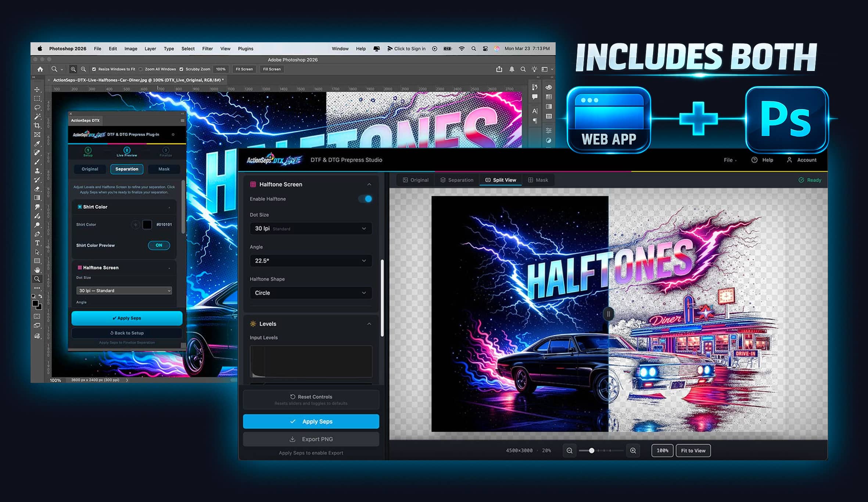The height and width of the screenshot is (502, 868).
Task: Disable the Enable Halftone toggle
Action: pos(366,199)
